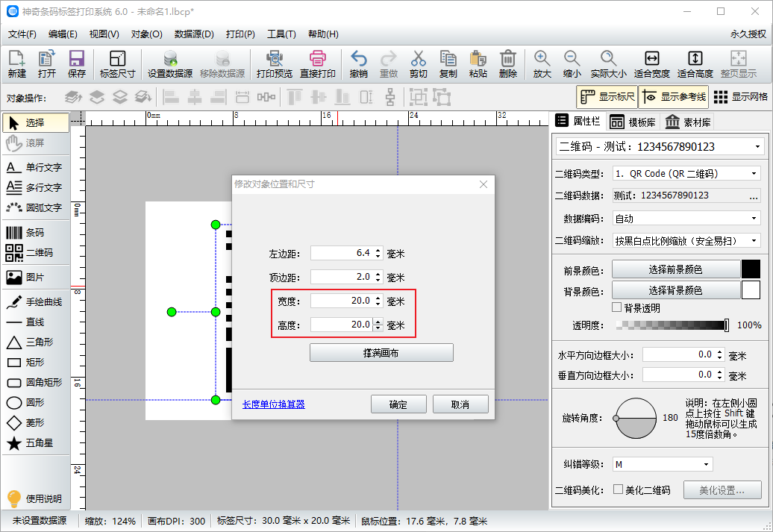Click the 宽度 value stepper arrows
This screenshot has height=532, width=773.
378,301
